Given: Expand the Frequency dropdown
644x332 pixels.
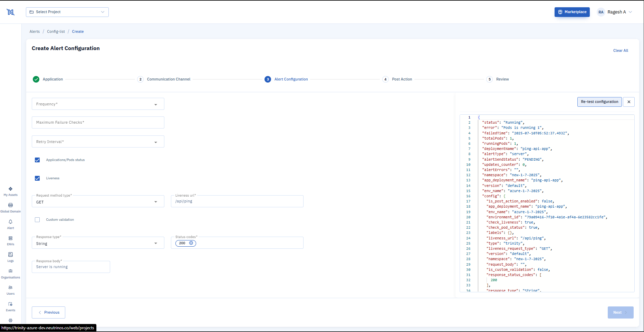Looking at the screenshot, I should tap(98, 104).
